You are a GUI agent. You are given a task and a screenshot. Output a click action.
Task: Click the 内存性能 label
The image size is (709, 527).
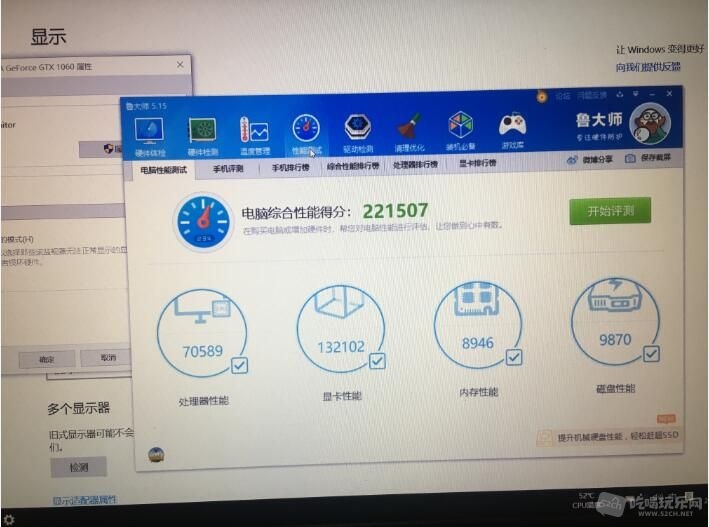coord(479,392)
